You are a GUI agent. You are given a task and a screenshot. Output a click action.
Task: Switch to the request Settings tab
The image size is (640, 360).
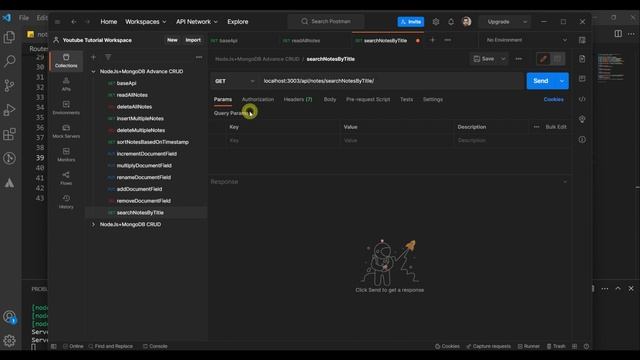pos(433,100)
